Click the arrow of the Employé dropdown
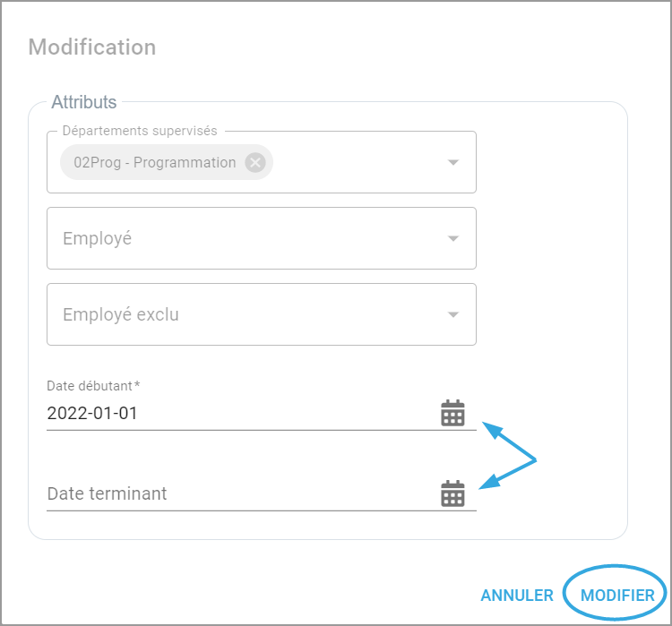This screenshot has height=626, width=672. pyautogui.click(x=453, y=238)
